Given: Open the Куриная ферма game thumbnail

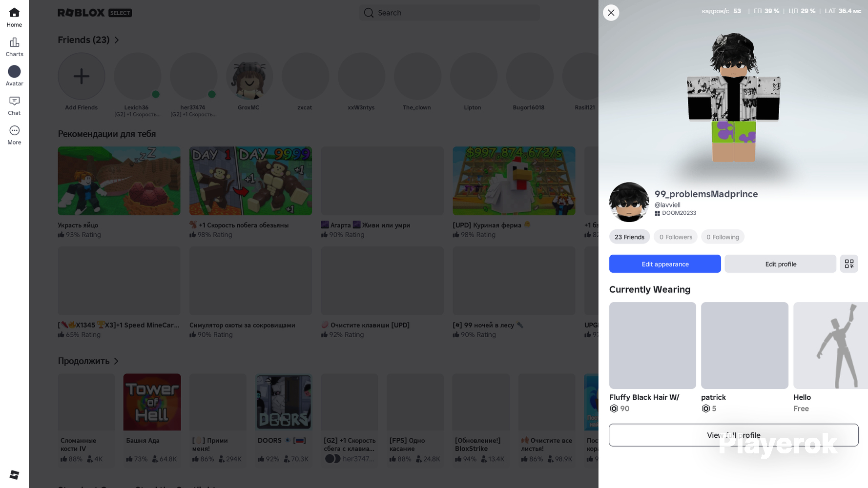Looking at the screenshot, I should [514, 181].
